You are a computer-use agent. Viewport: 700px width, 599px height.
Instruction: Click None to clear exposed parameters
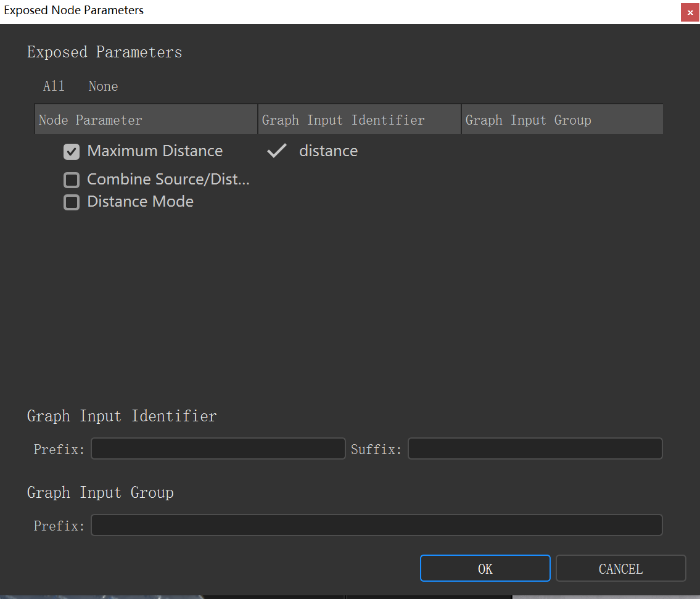click(103, 86)
